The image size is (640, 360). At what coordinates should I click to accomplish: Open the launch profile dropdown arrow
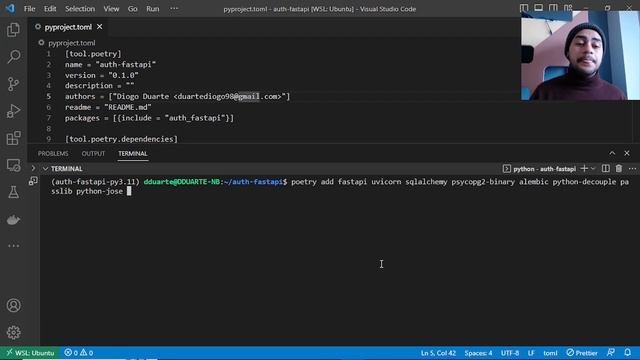[593, 169]
